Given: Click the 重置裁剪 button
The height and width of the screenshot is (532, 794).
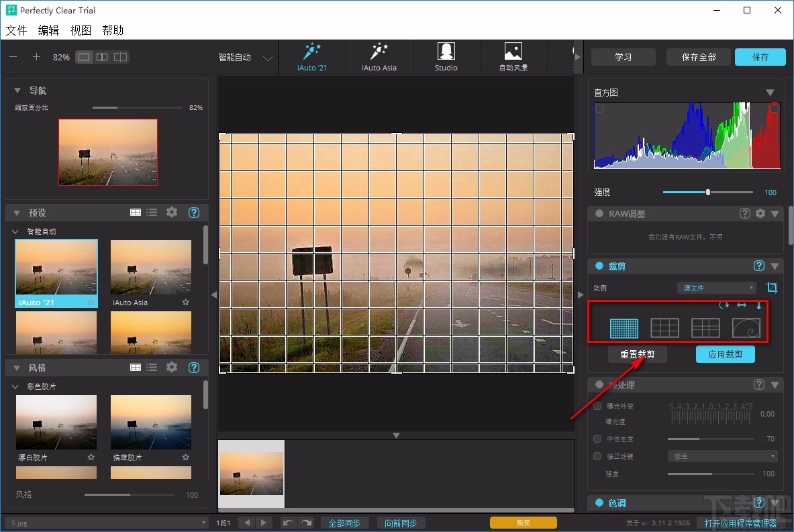Looking at the screenshot, I should [637, 354].
